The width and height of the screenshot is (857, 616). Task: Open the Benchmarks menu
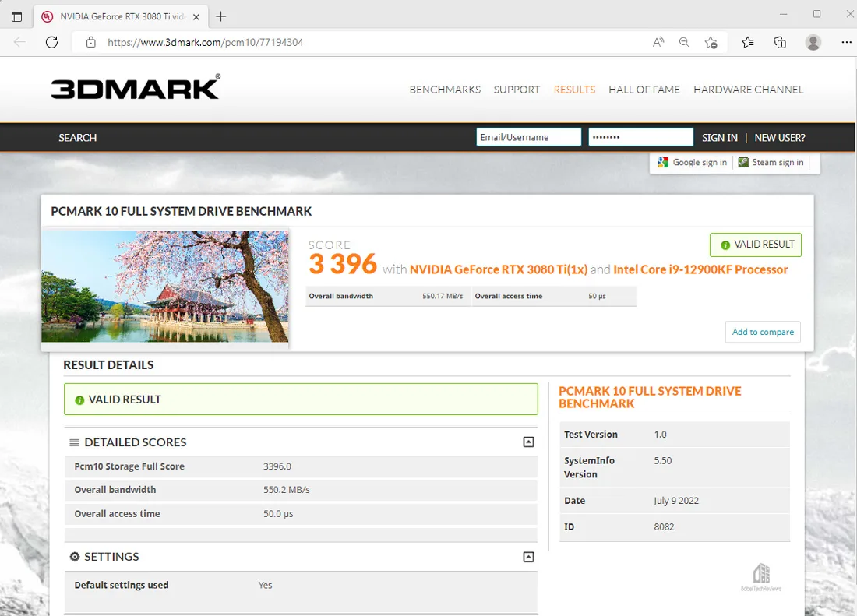pos(445,90)
